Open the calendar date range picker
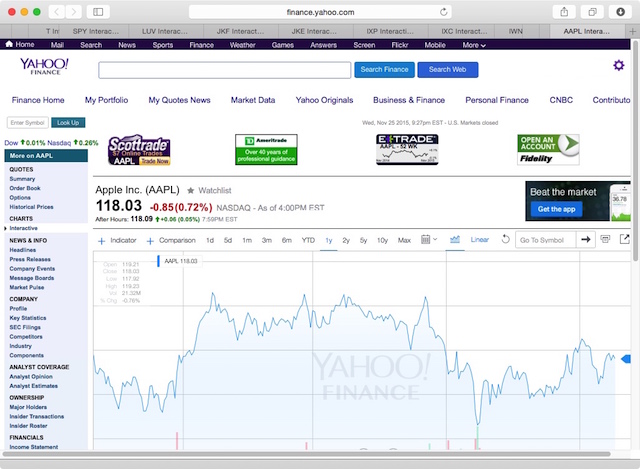 click(x=429, y=240)
